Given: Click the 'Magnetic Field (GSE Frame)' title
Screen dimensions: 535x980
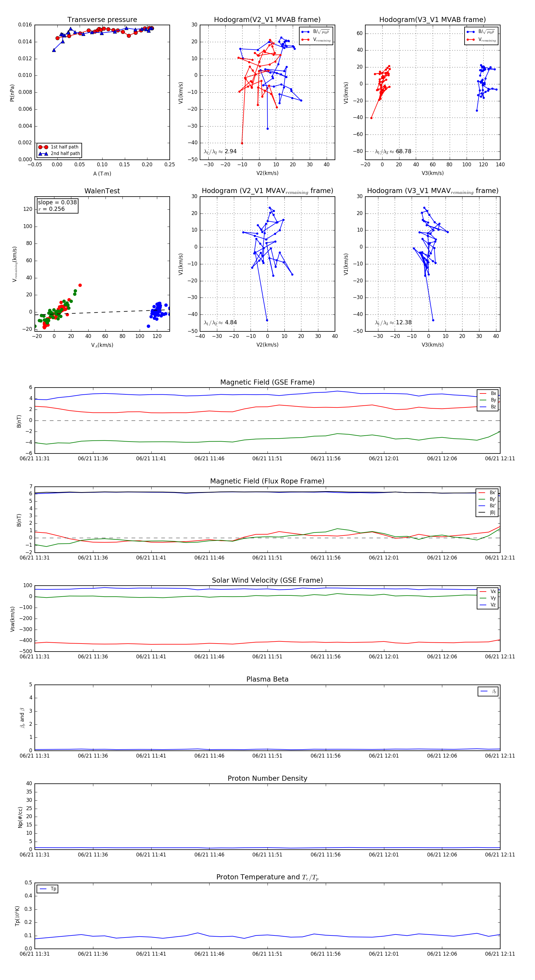Looking at the screenshot, I should [x=267, y=382].
